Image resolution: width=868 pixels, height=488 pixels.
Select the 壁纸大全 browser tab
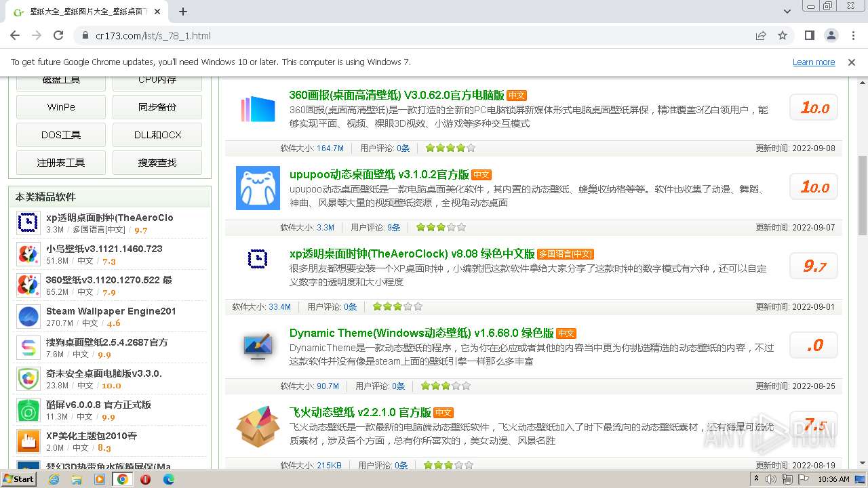[88, 12]
